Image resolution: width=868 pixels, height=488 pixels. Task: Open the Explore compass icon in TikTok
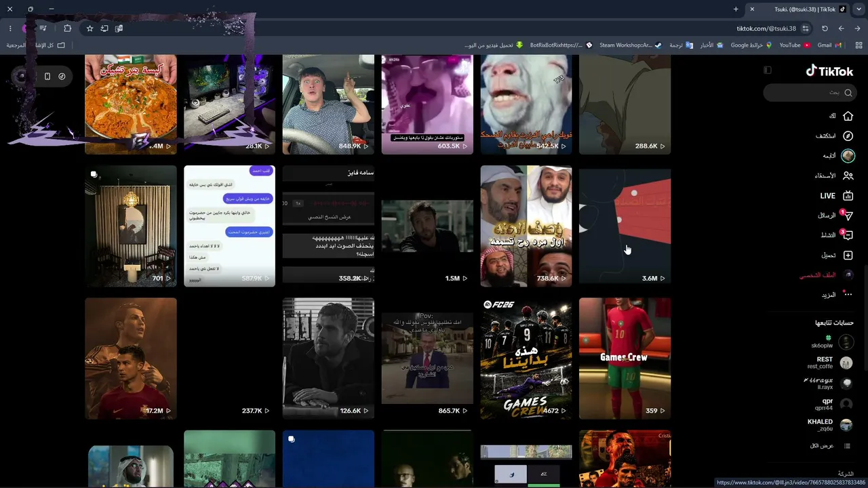coord(848,136)
